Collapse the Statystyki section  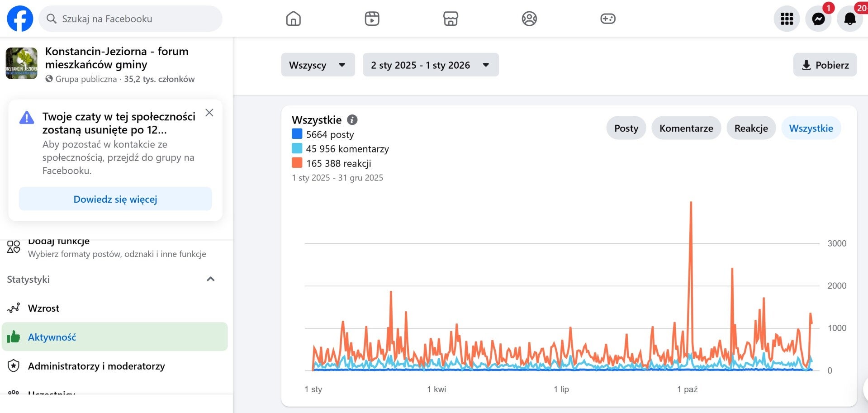[x=210, y=279]
